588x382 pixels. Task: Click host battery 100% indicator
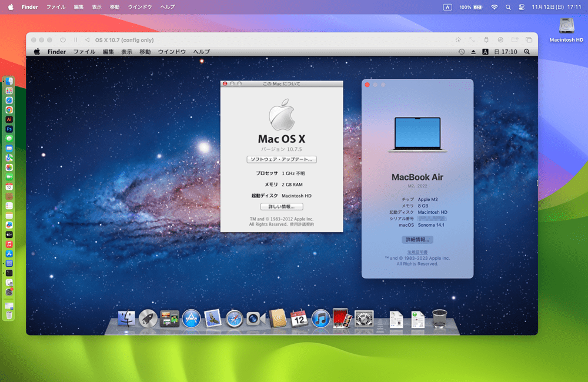(x=471, y=6)
